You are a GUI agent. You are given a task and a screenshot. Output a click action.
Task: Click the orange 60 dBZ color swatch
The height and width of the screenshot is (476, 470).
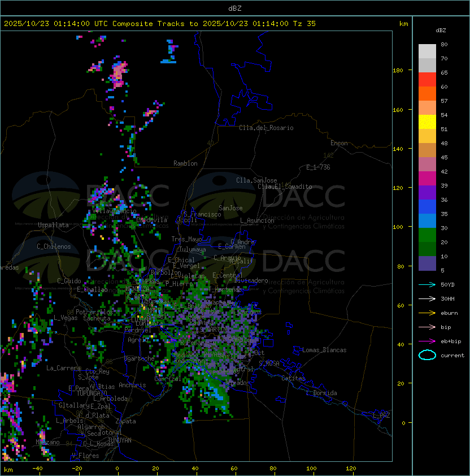pos(427,93)
